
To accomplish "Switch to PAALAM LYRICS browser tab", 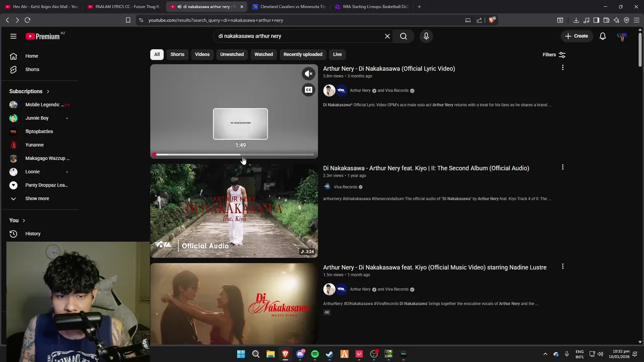I will (x=124, y=7).
